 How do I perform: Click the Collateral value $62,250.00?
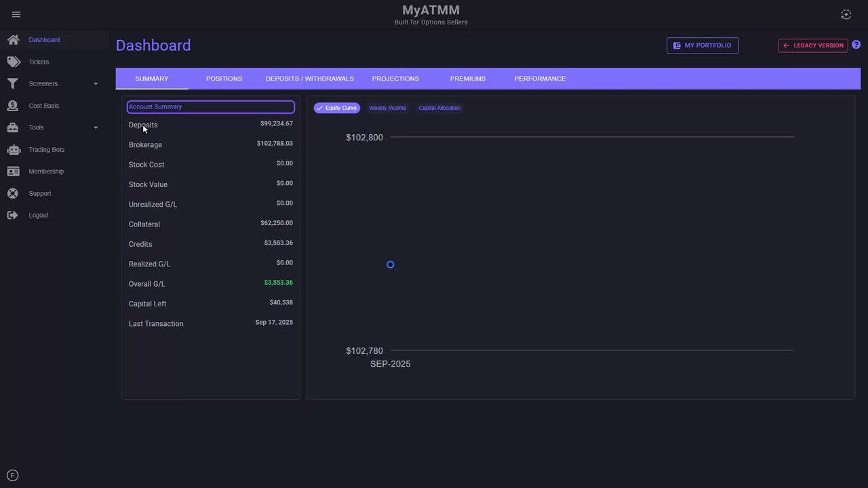pyautogui.click(x=277, y=223)
